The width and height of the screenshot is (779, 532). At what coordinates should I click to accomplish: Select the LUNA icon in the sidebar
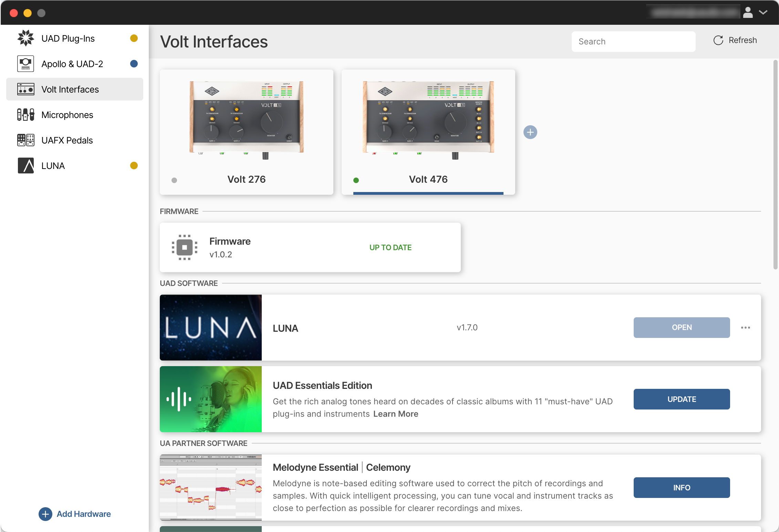pyautogui.click(x=25, y=165)
